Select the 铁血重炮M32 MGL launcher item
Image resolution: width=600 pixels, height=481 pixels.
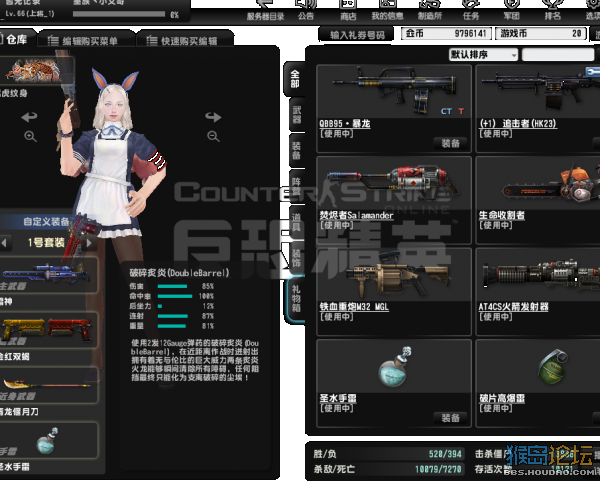tap(394, 291)
